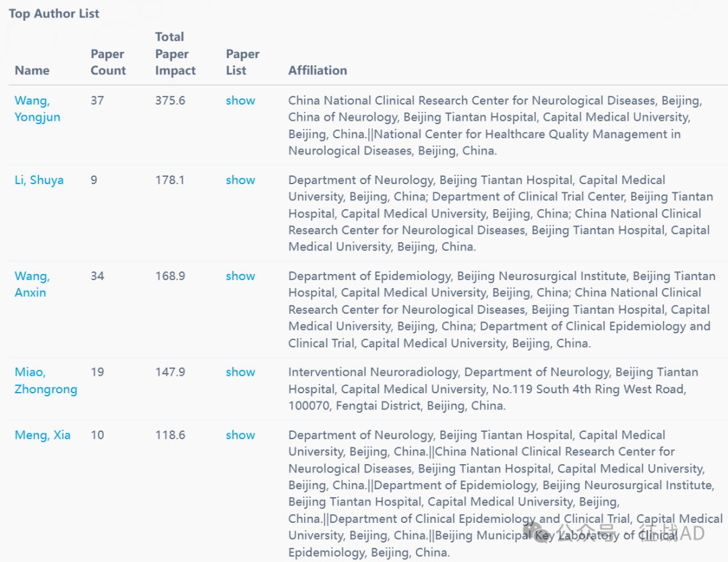
Task: Select paper count value 37
Action: tap(97, 101)
